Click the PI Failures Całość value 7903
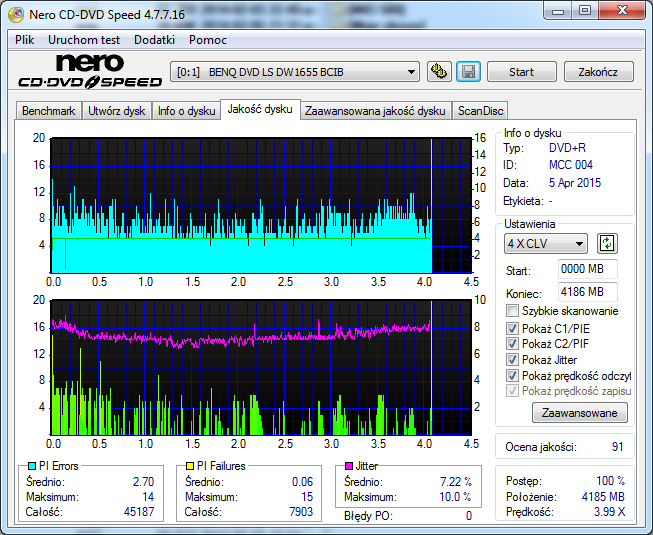Image resolution: width=653 pixels, height=535 pixels. pyautogui.click(x=301, y=512)
